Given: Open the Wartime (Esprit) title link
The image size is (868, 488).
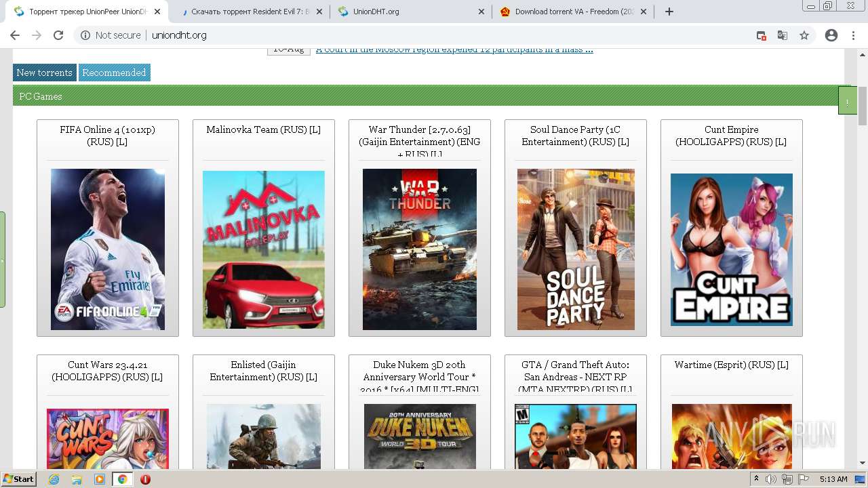Looking at the screenshot, I should tap(731, 365).
